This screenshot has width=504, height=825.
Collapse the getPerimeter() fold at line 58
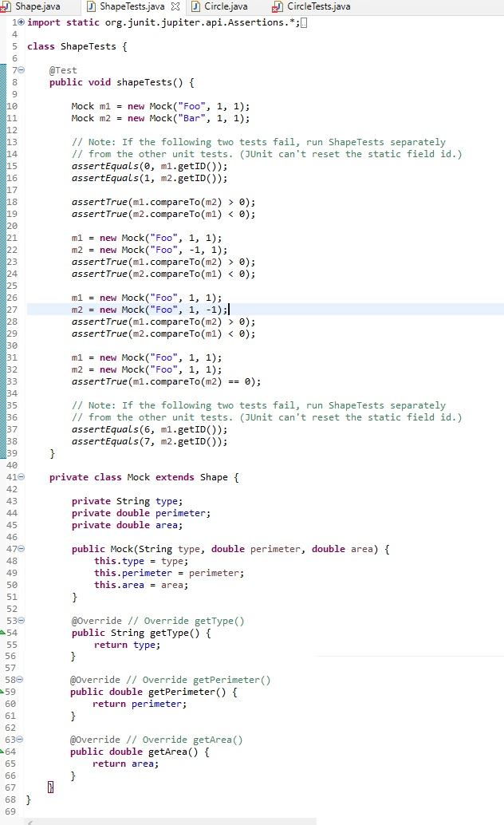click(20, 680)
